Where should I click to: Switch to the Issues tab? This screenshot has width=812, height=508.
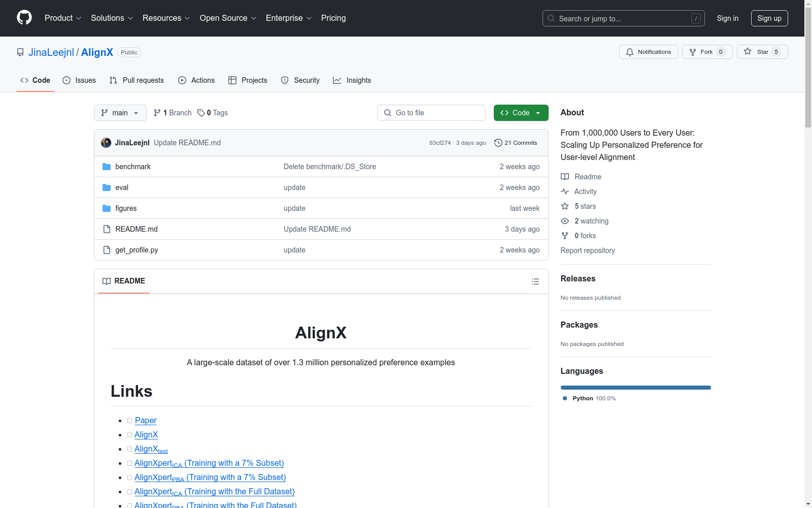[79, 80]
